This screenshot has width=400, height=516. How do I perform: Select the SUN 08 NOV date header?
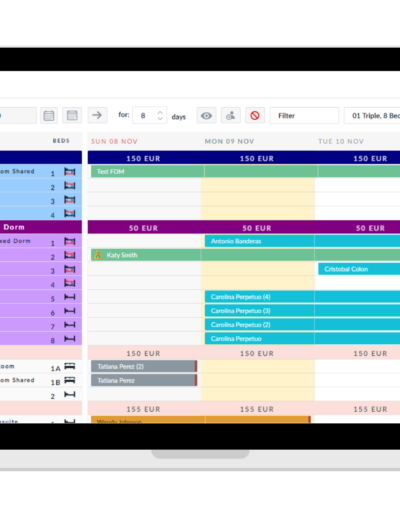click(114, 141)
